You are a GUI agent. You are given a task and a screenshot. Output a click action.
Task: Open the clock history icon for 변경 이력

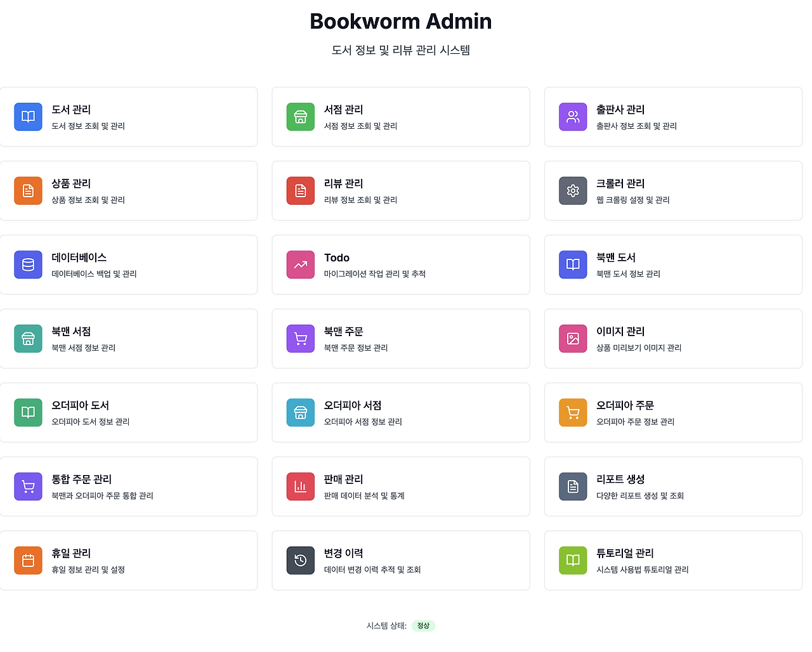[300, 561]
